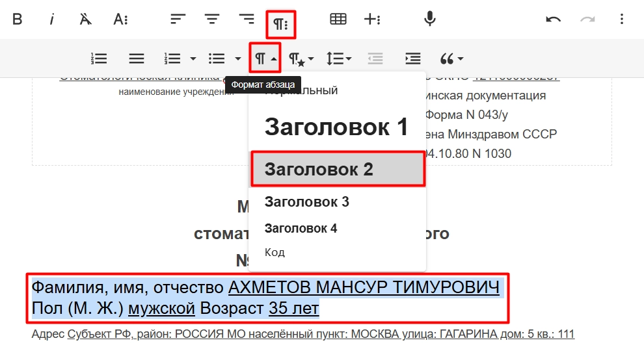Undo the last action
This screenshot has width=644, height=360.
(x=553, y=19)
